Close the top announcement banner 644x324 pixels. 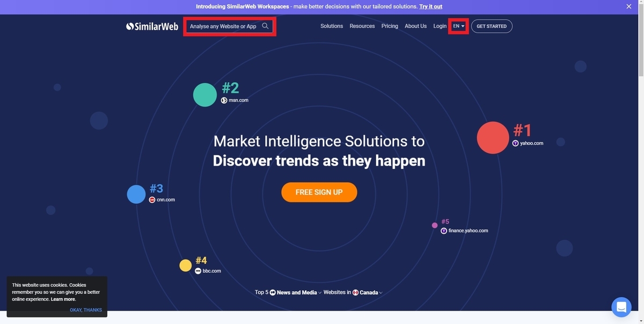point(629,6)
